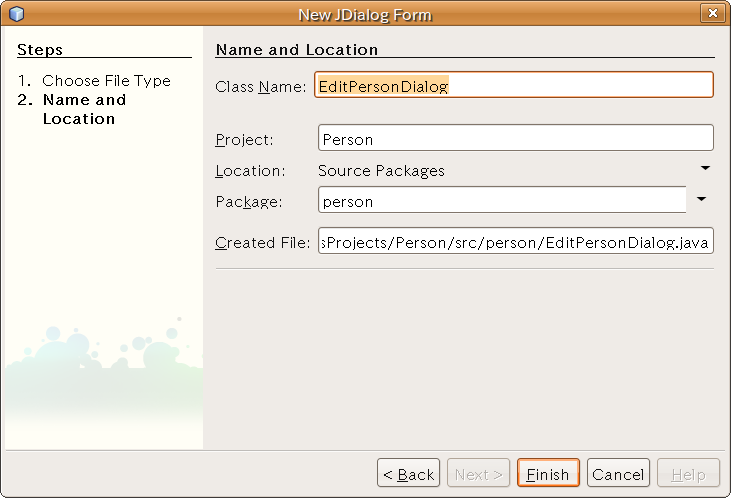The image size is (731, 498).
Task: Click the Package label
Action: point(249,202)
